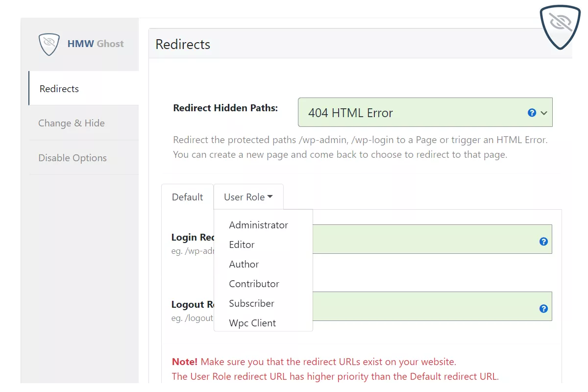This screenshot has width=588, height=392.
Task: Select Author in the User Role list
Action: point(244,264)
